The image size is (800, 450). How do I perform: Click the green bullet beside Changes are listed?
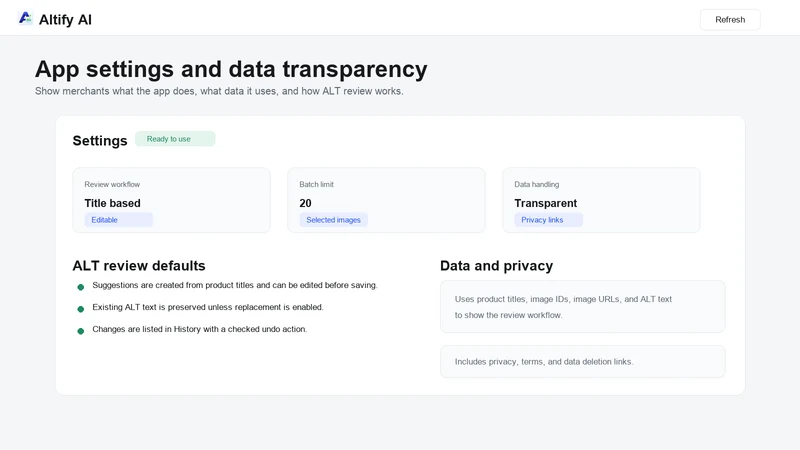click(x=81, y=331)
